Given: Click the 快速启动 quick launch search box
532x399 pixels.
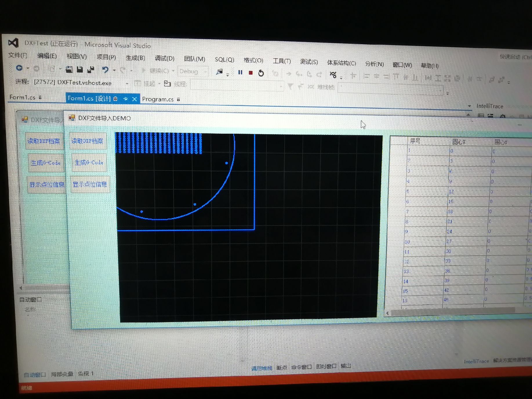Looking at the screenshot, I should pos(515,57).
